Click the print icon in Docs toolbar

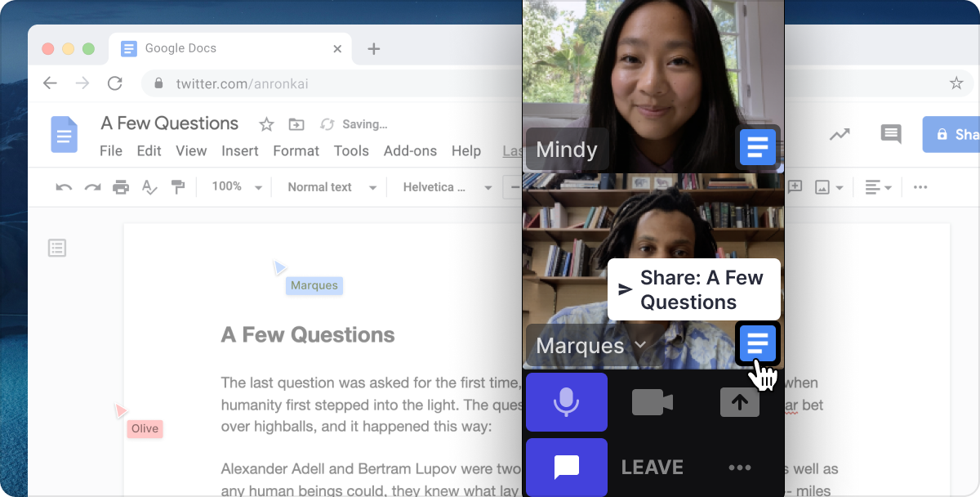click(121, 187)
